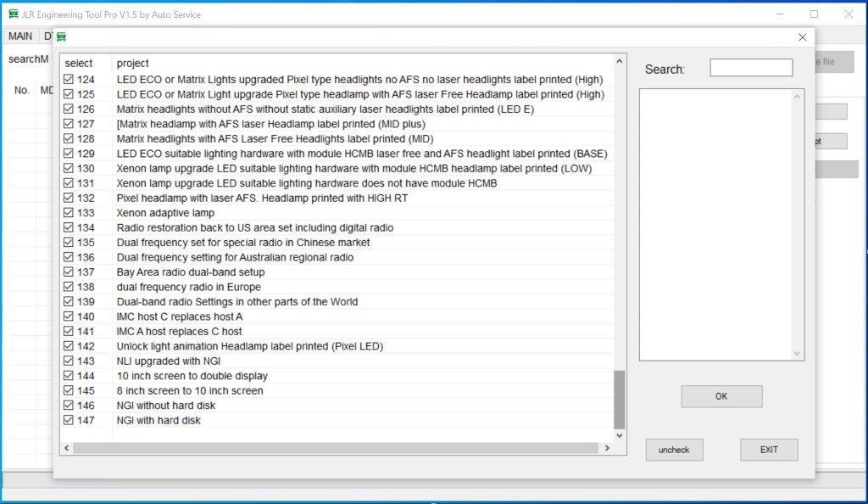Toggle checkbox for item 137
Screen dimensions: 868x504
pos(68,272)
